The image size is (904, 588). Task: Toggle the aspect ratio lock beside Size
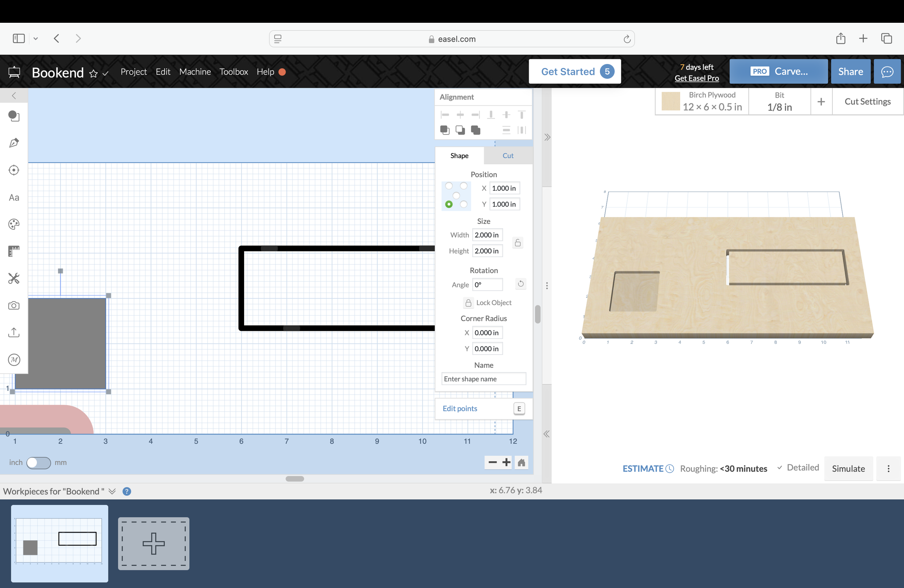click(518, 243)
